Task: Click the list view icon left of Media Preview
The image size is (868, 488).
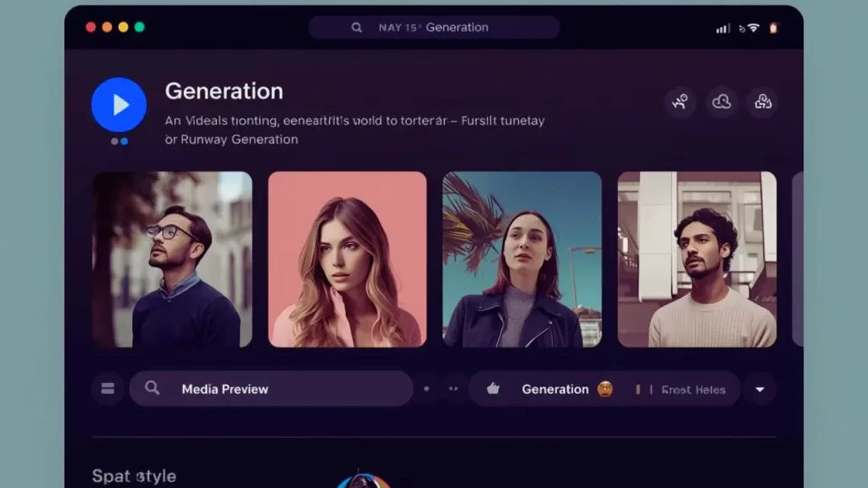Action: (x=108, y=389)
